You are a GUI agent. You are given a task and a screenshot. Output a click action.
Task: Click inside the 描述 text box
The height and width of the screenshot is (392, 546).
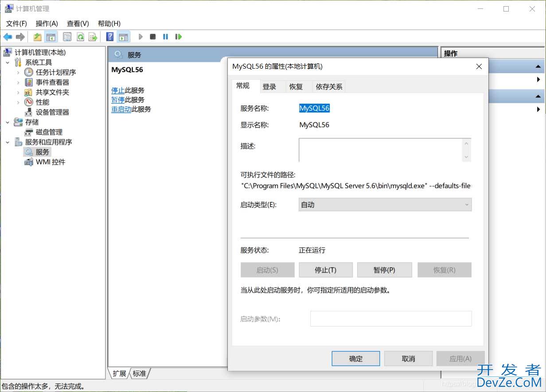[x=381, y=150]
